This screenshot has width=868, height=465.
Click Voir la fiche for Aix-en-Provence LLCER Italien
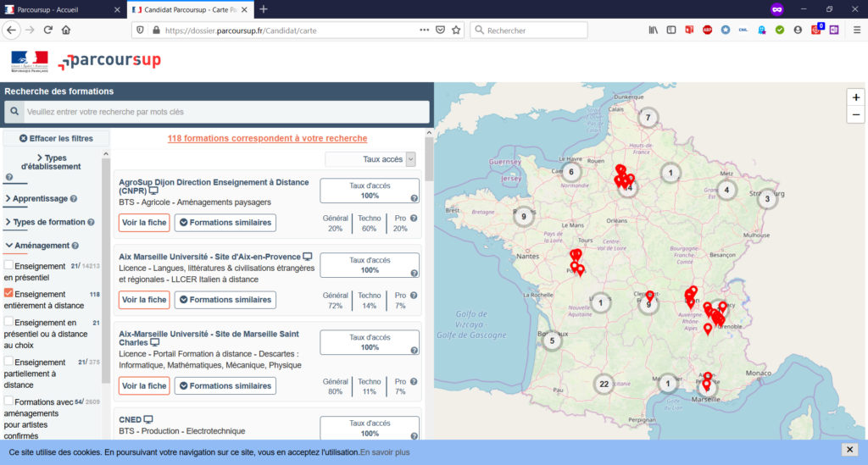pyautogui.click(x=144, y=300)
